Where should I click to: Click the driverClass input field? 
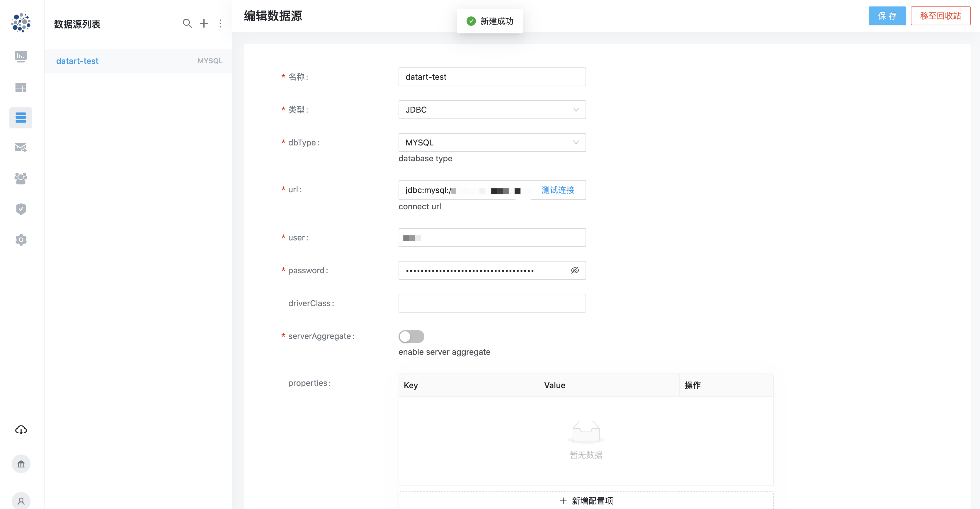pyautogui.click(x=492, y=303)
